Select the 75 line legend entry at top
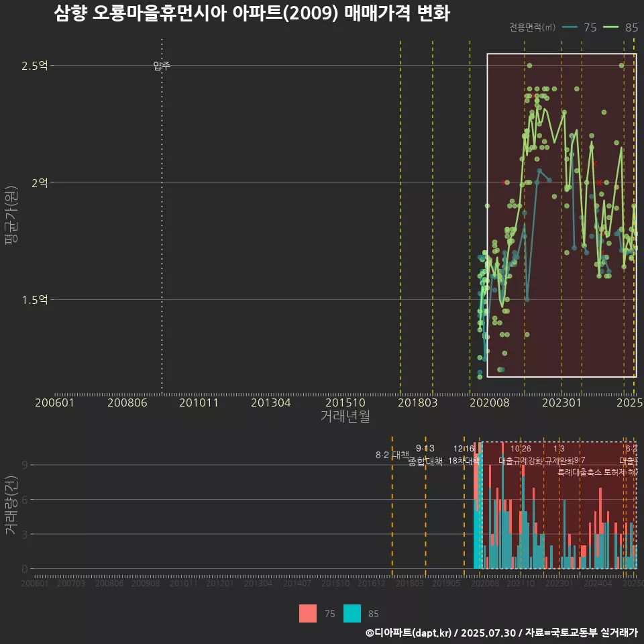 pos(579,28)
